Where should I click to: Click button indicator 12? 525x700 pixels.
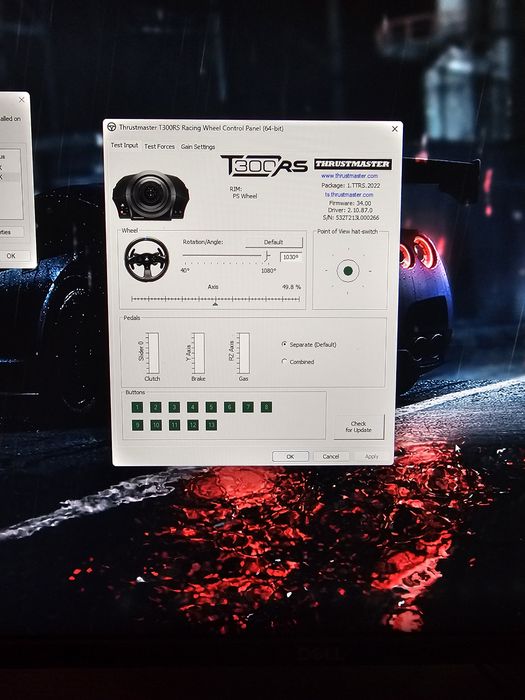click(193, 425)
